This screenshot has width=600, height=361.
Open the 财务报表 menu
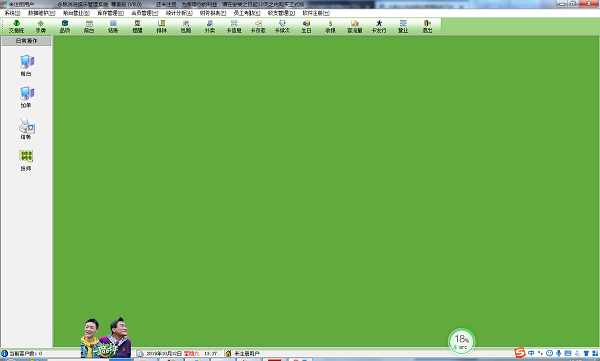point(213,13)
